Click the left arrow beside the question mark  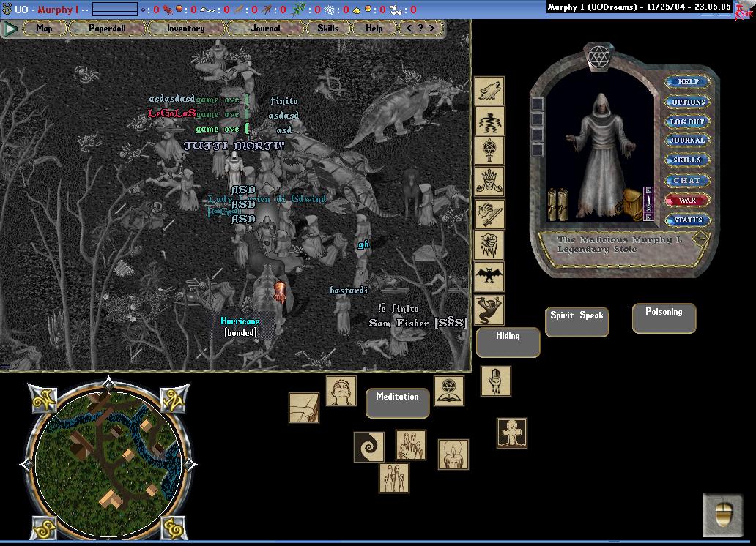pyautogui.click(x=409, y=28)
